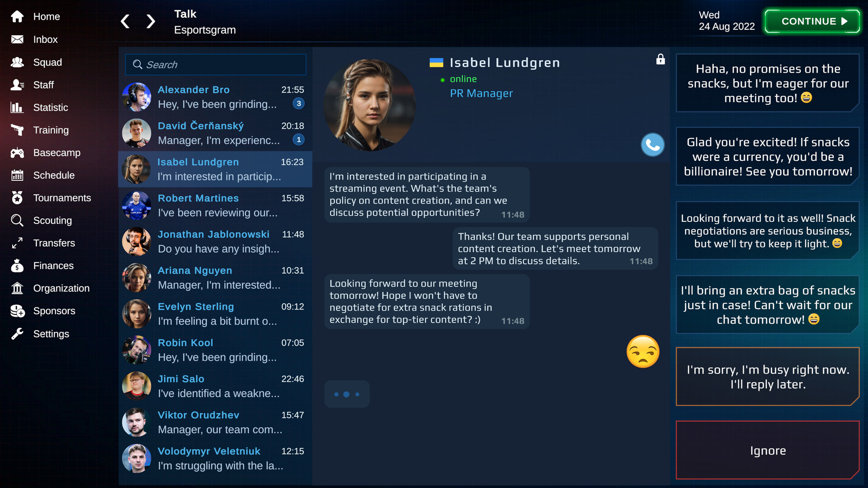Expand the Alexander Bro conversation
868x488 pixels.
(x=216, y=97)
